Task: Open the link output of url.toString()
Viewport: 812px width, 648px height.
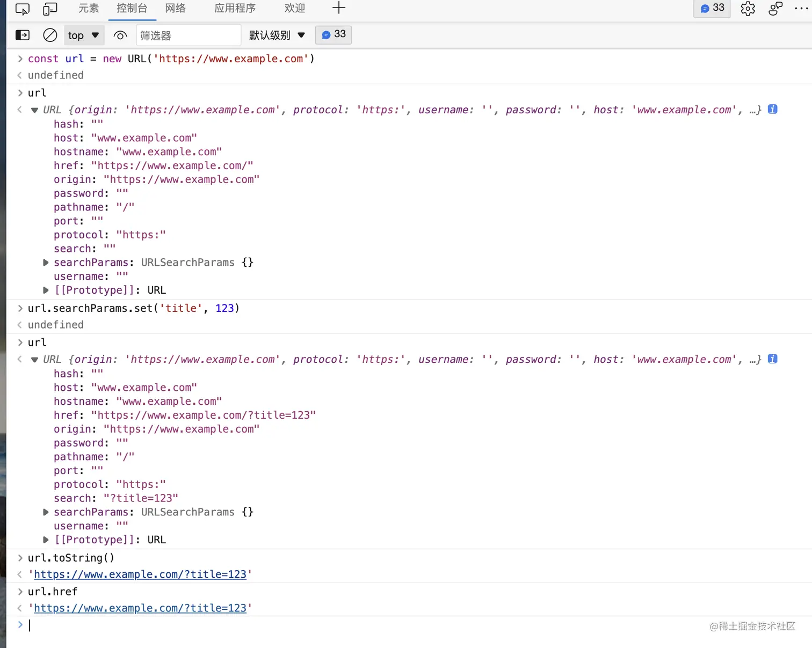Action: point(140,574)
